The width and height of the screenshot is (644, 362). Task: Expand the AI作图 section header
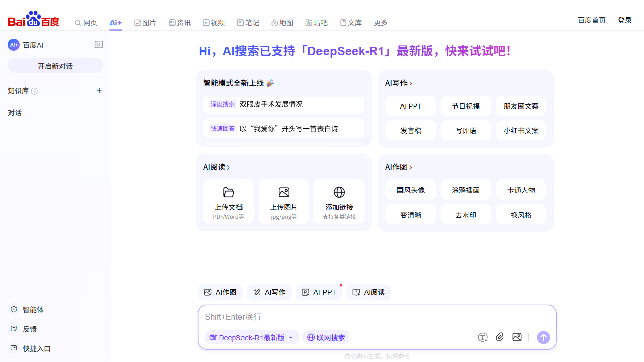pos(398,167)
